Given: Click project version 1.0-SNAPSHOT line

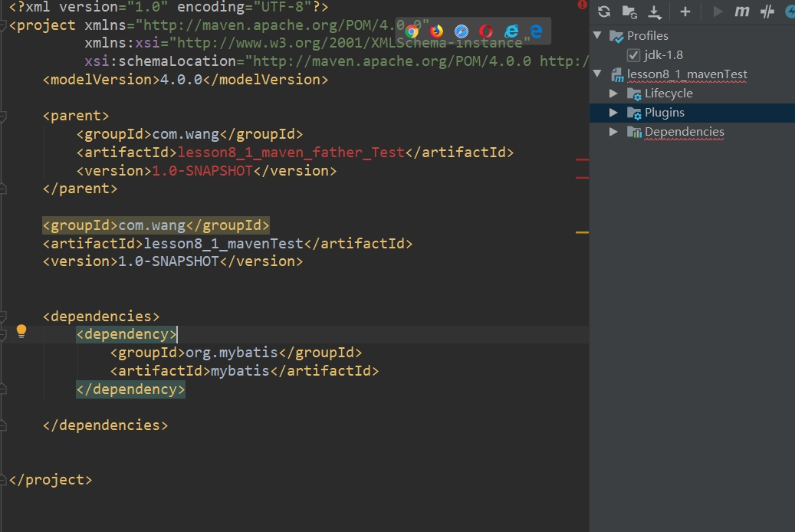Looking at the screenshot, I should coord(173,261).
